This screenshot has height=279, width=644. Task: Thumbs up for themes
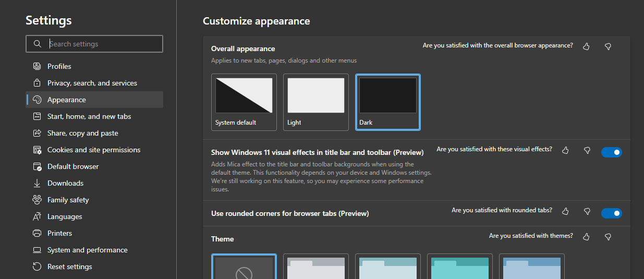586,237
